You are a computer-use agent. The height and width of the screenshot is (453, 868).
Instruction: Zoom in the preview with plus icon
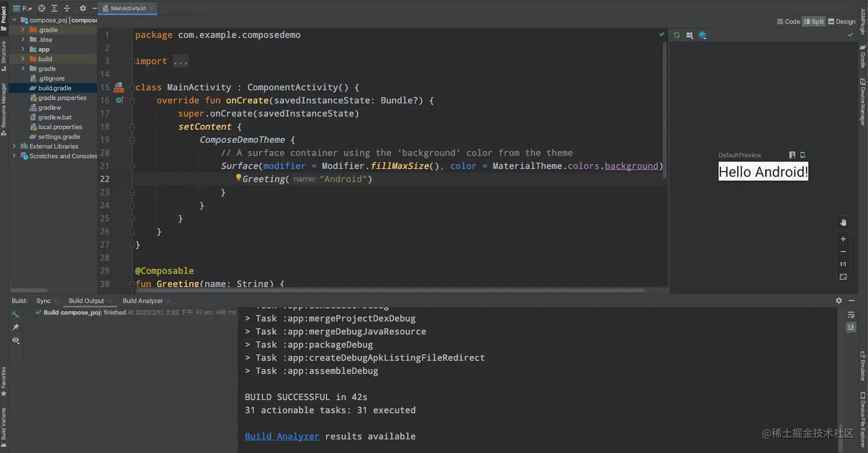pyautogui.click(x=843, y=239)
